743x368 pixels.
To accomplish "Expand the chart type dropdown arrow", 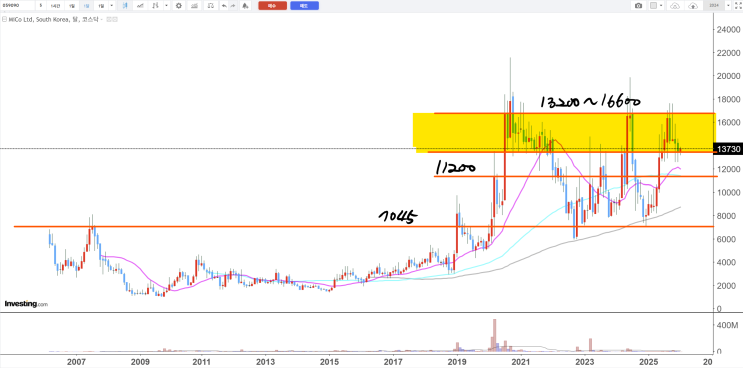I will point(167,6).
